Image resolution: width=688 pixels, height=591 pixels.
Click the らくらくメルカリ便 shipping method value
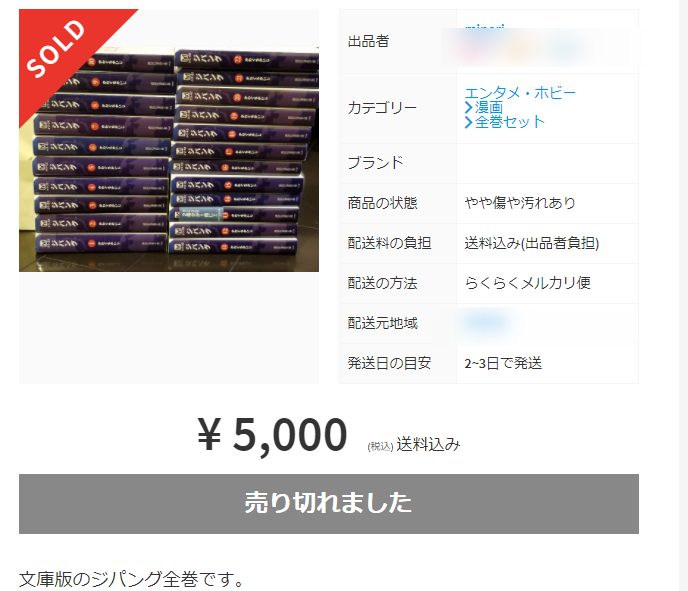coord(527,283)
